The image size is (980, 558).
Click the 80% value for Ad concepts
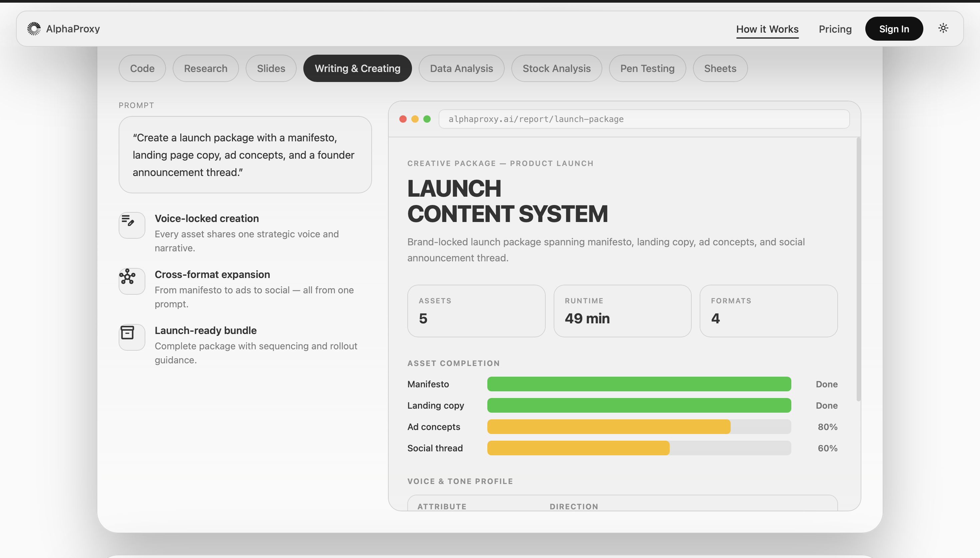(828, 427)
